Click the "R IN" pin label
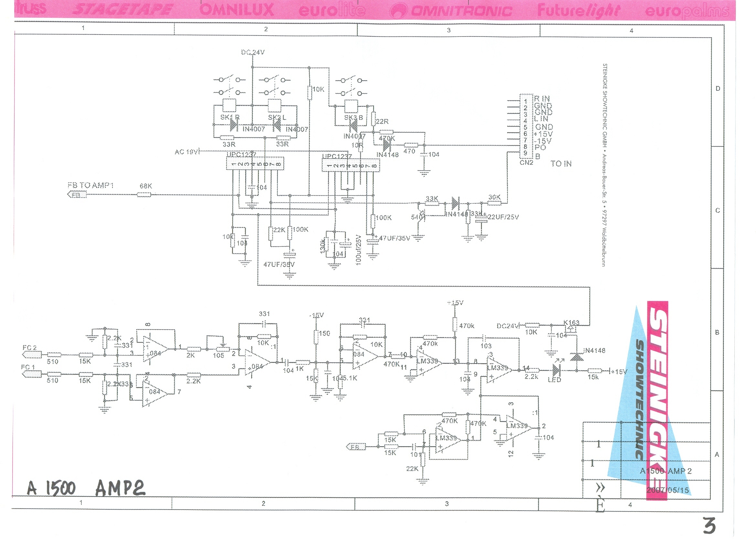 (x=542, y=99)
